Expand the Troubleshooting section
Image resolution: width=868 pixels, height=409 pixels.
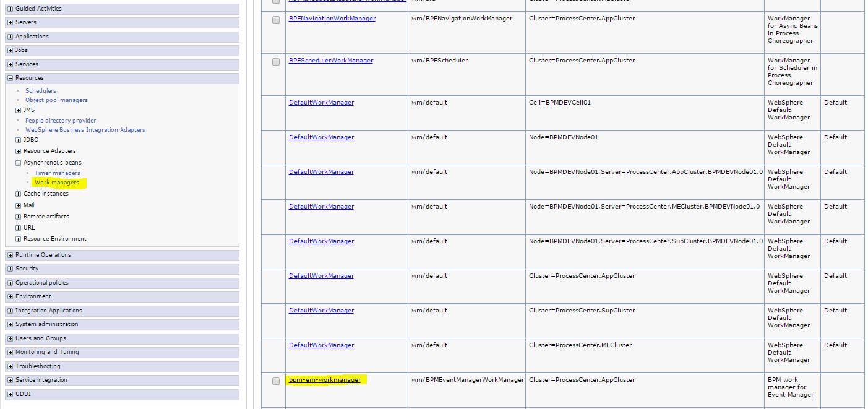(10, 366)
